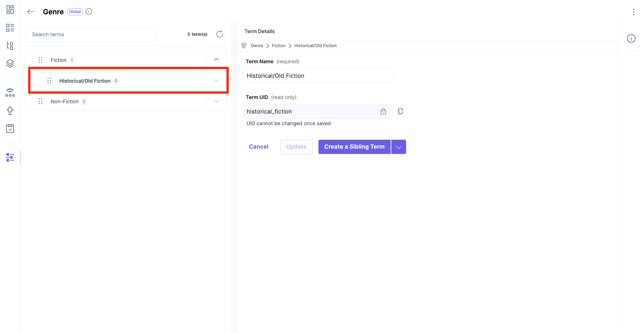Image resolution: width=644 pixels, height=333 pixels.
Task: Refresh the terms list
Action: [x=220, y=34]
